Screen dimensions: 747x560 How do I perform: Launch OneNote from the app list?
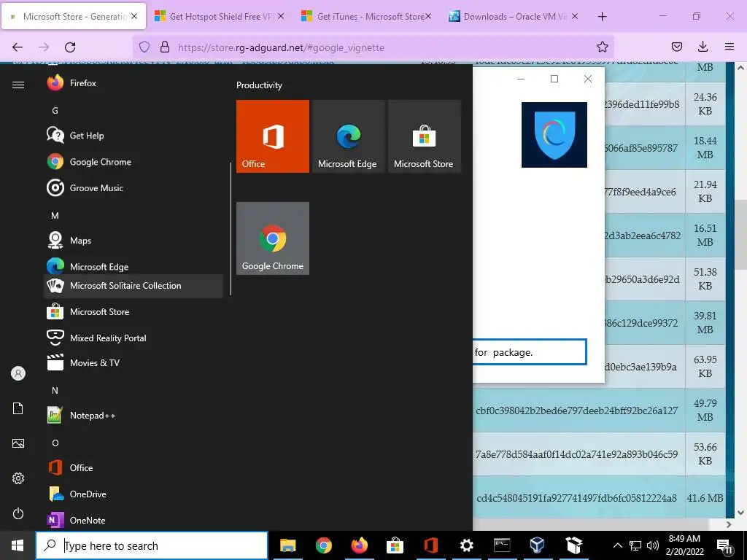[133, 520]
